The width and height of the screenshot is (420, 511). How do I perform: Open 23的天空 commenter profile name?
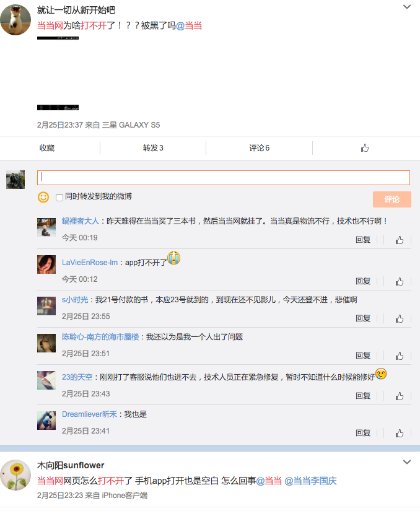click(x=77, y=377)
